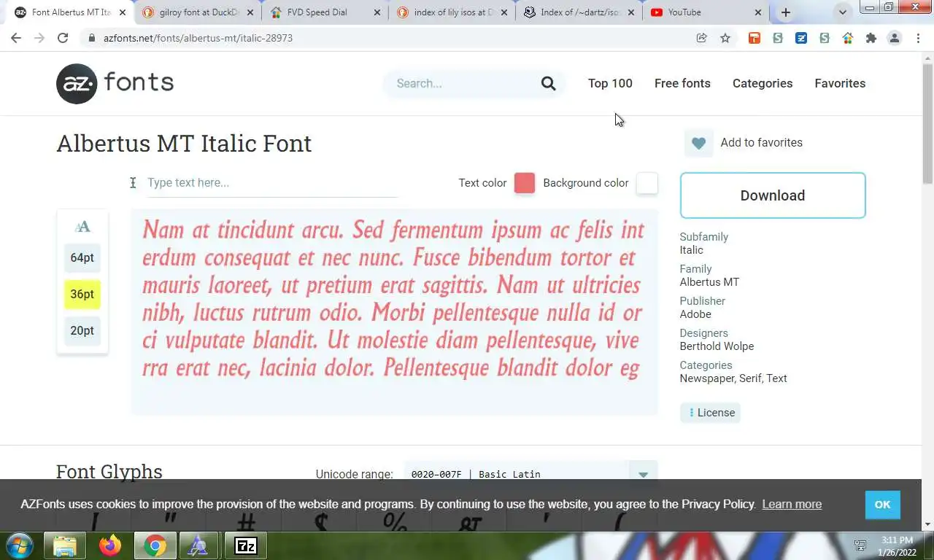Click the address bar URL
934x560 pixels.
coord(198,38)
